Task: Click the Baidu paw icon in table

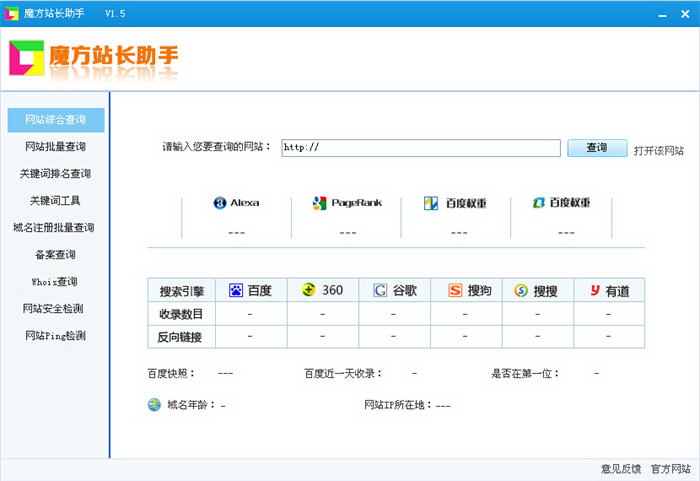Action: click(x=236, y=291)
